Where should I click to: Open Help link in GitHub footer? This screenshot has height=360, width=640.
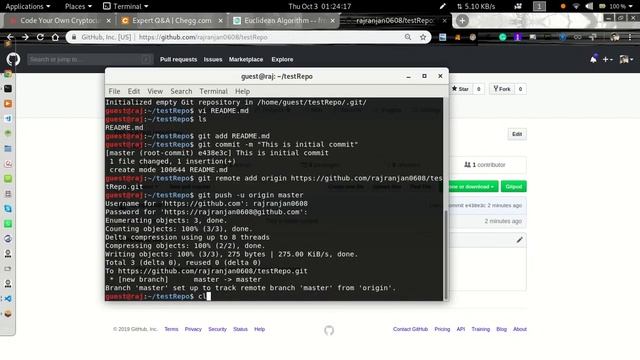(x=260, y=329)
